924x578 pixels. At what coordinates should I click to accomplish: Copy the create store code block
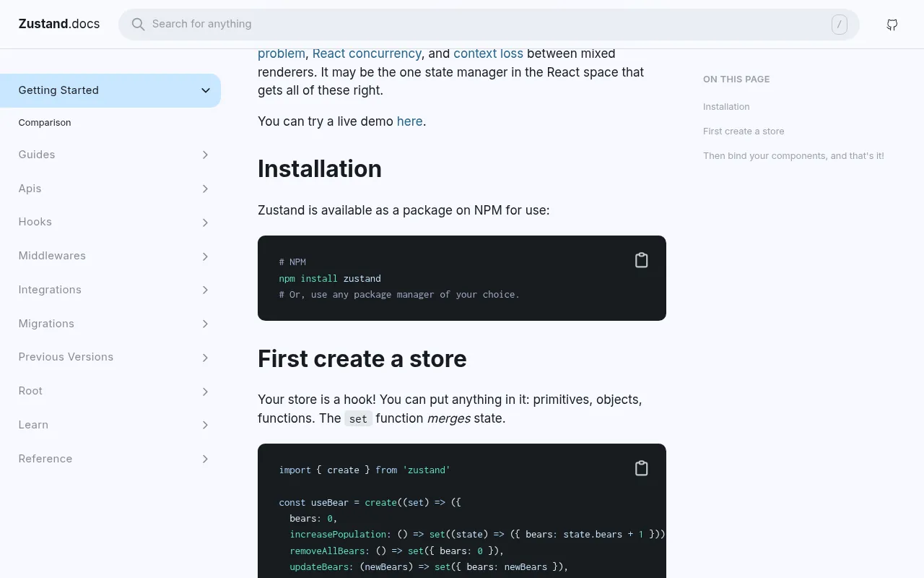click(641, 468)
